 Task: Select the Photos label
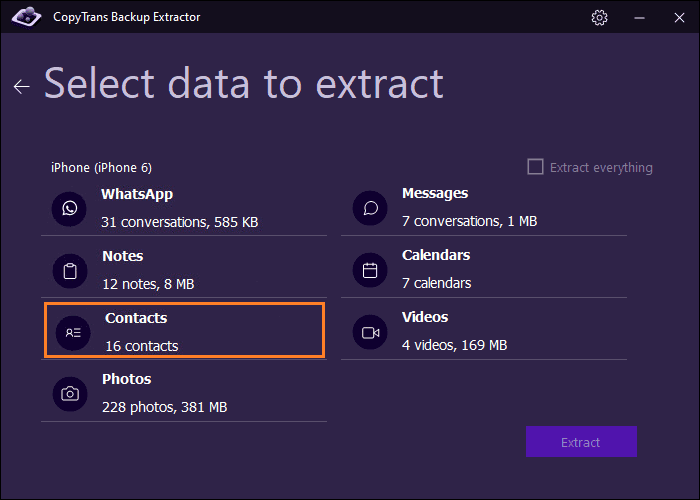pos(127,379)
